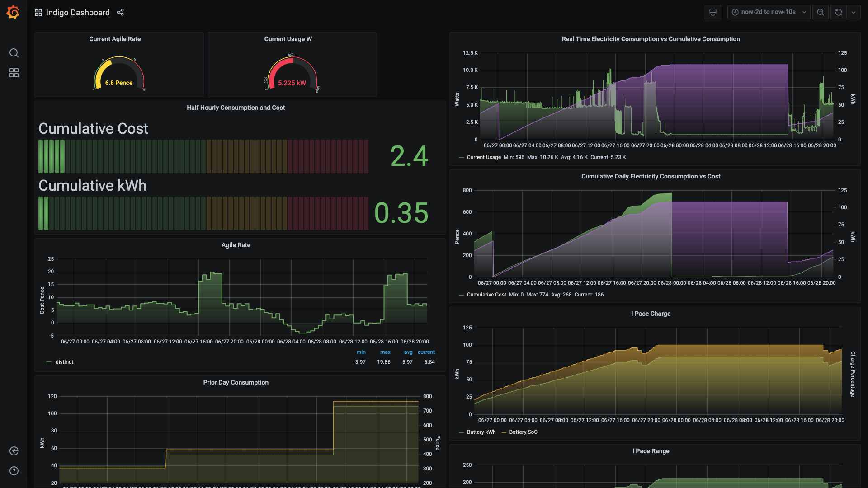Cycle the TV view mode icon
Viewport: 868px width, 488px height.
click(x=713, y=12)
